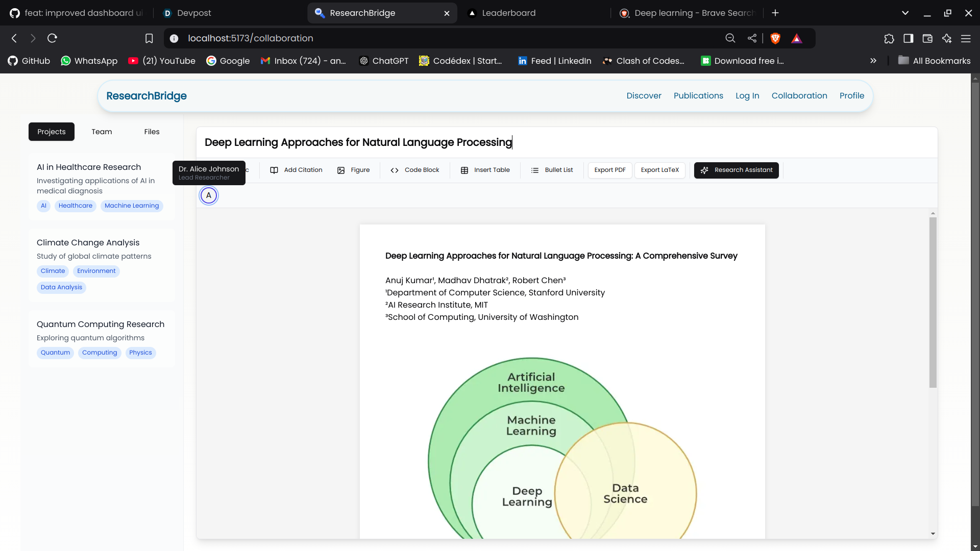Click the document title input field
The height and width of the screenshot is (551, 980).
(561, 142)
